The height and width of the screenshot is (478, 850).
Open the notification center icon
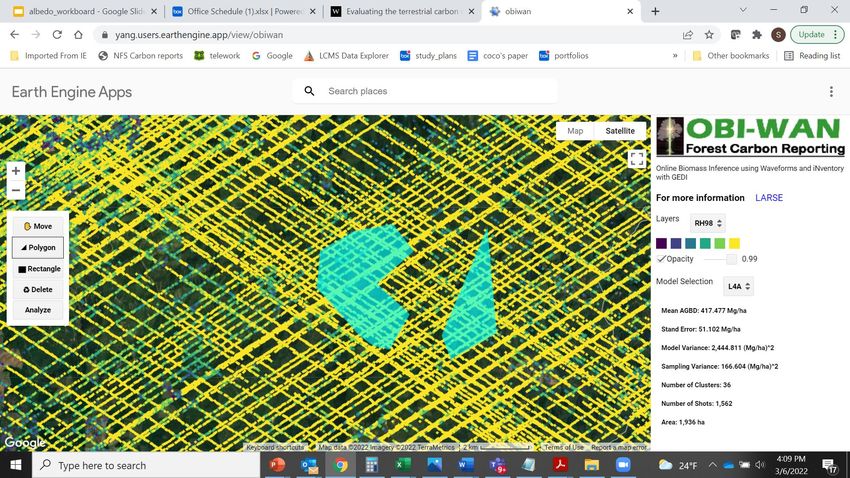pyautogui.click(x=829, y=465)
